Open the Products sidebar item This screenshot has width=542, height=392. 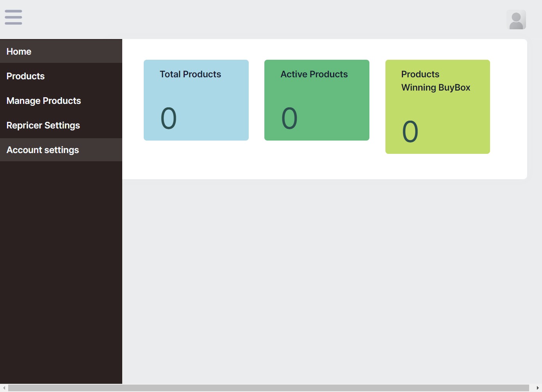(x=61, y=76)
